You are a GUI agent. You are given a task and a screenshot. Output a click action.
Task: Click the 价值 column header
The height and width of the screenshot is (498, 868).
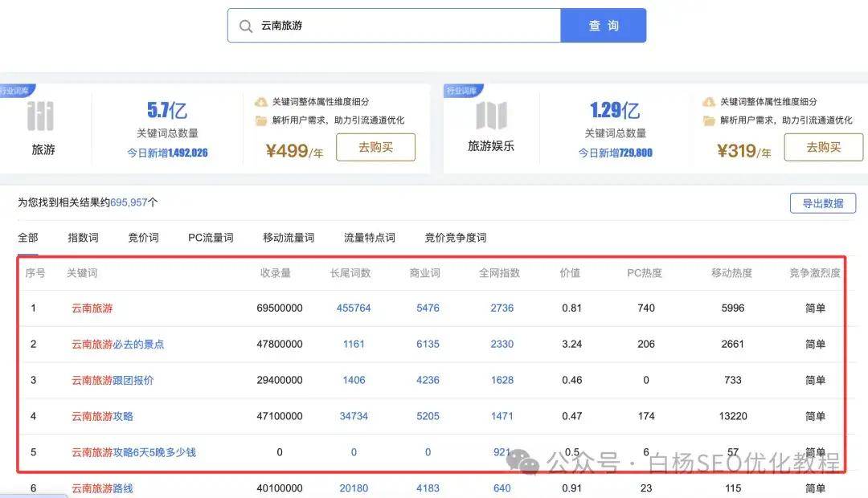(570, 273)
